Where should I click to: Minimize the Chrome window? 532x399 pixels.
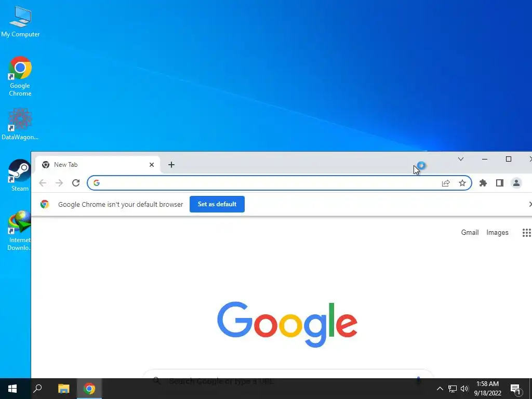click(485, 159)
